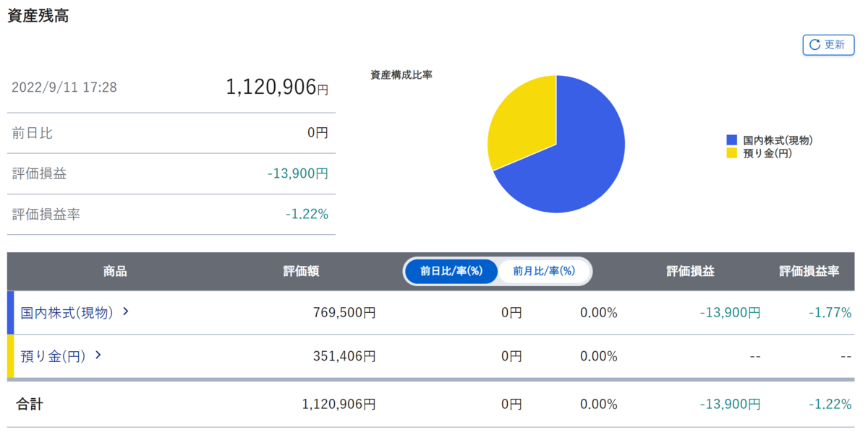Toggle the 前日比/率(%) display mode
This screenshot has height=435, width=868.
[451, 272]
